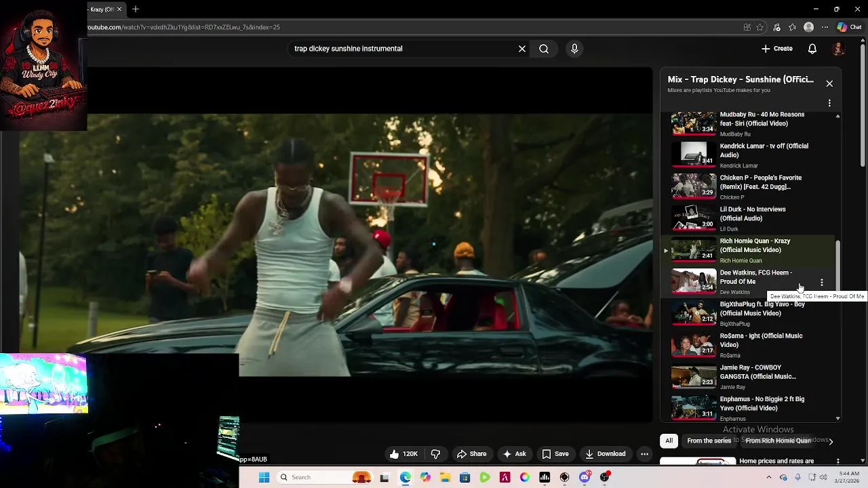Close the Krazy browser tab

click(119, 9)
